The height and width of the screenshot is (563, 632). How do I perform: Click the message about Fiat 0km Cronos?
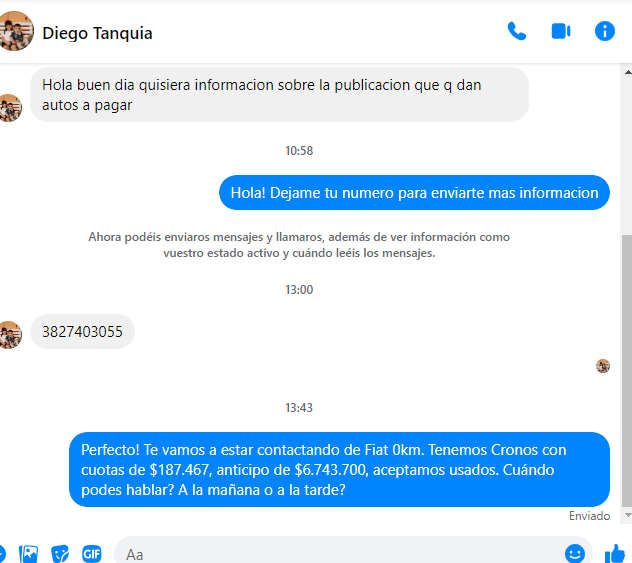[339, 470]
